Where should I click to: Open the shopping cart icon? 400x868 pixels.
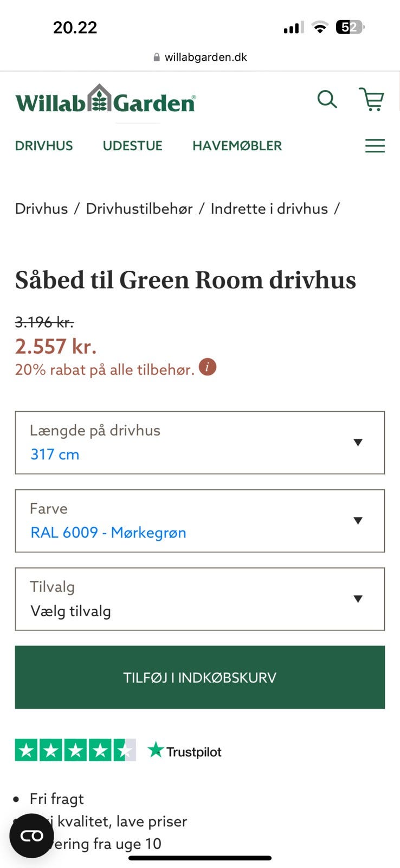pos(372,99)
